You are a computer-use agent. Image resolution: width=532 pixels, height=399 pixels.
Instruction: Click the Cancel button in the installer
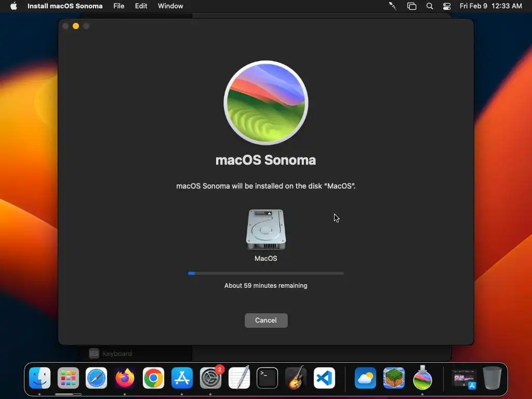pos(266,320)
